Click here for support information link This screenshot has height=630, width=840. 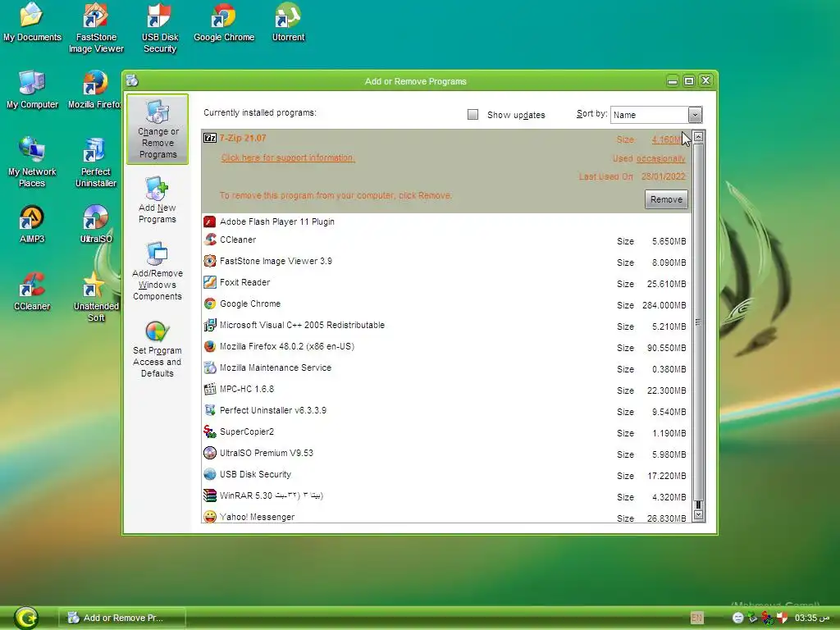(x=288, y=157)
